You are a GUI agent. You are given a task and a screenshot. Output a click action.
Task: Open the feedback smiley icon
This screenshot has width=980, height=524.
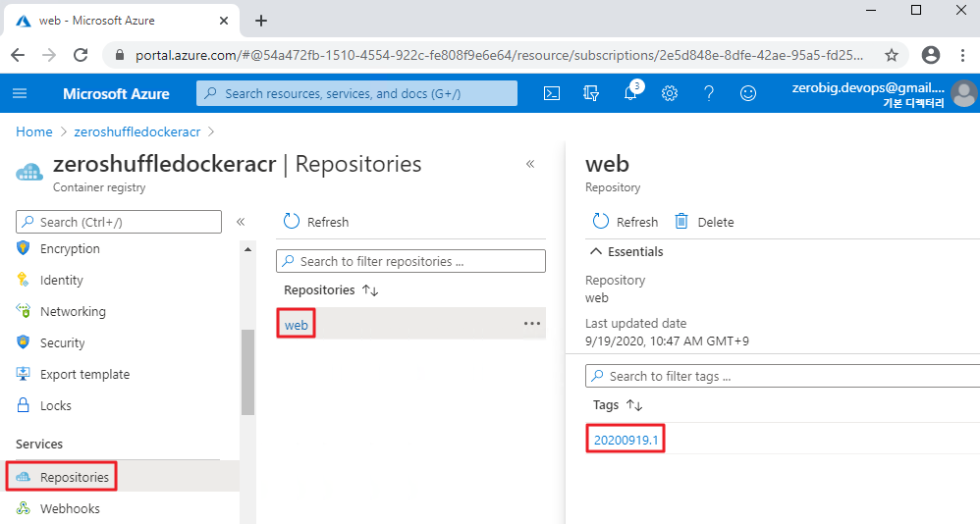point(747,93)
